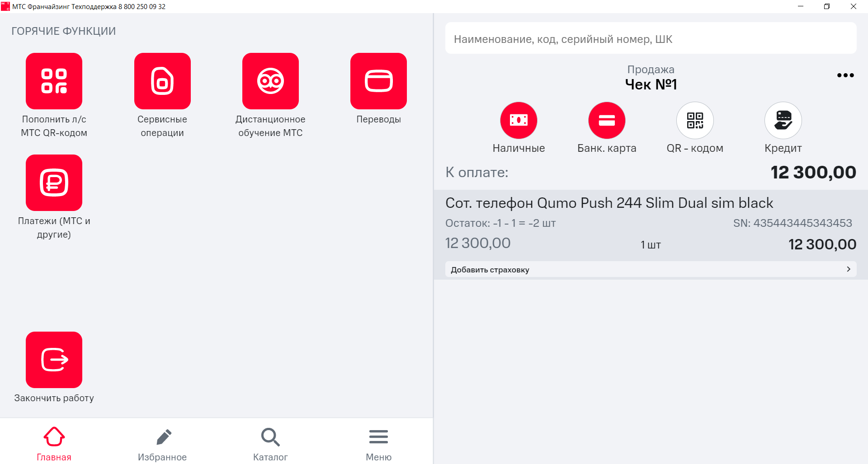This screenshot has width=868, height=464.
Task: Choose Наличные payment method
Action: coord(519,121)
